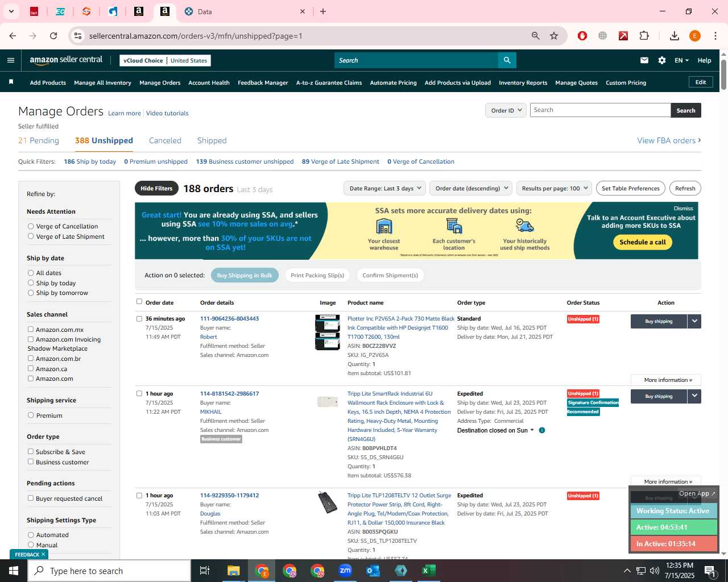This screenshot has height=582, width=728.
Task: Click the Tripp Lite surge protector thumbnail
Action: [x=328, y=502]
